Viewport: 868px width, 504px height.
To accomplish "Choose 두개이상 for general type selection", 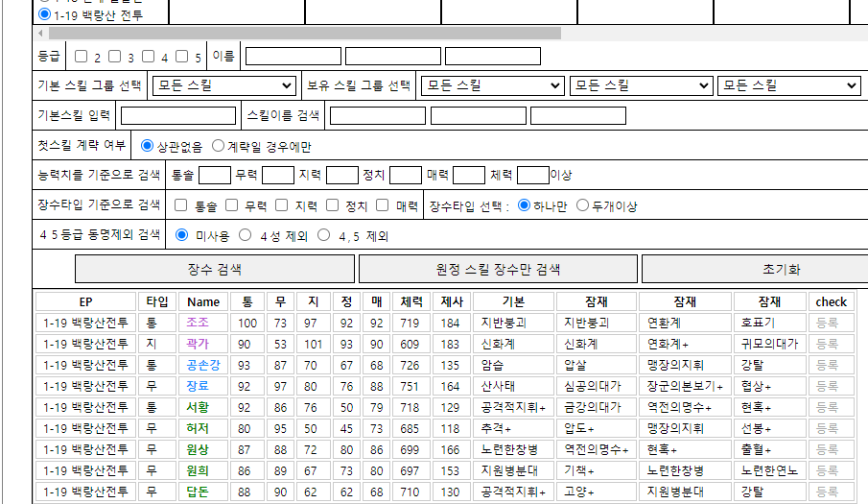I will click(x=582, y=205).
